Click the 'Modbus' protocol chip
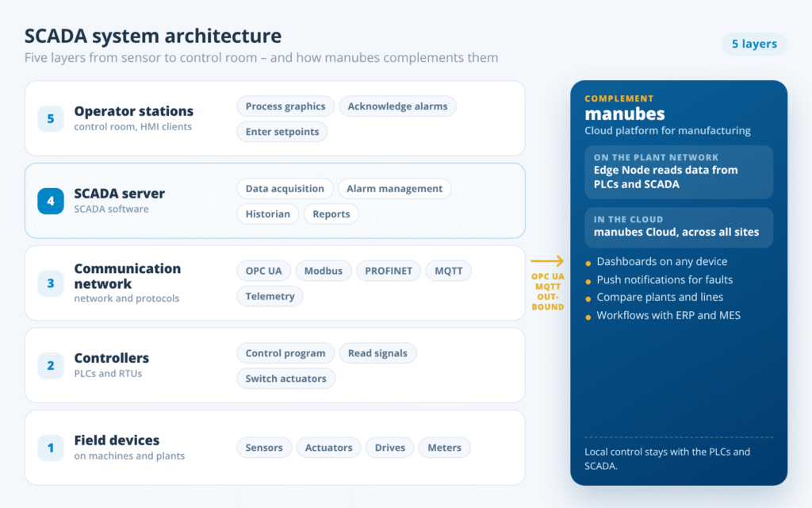The image size is (812, 508). (324, 271)
